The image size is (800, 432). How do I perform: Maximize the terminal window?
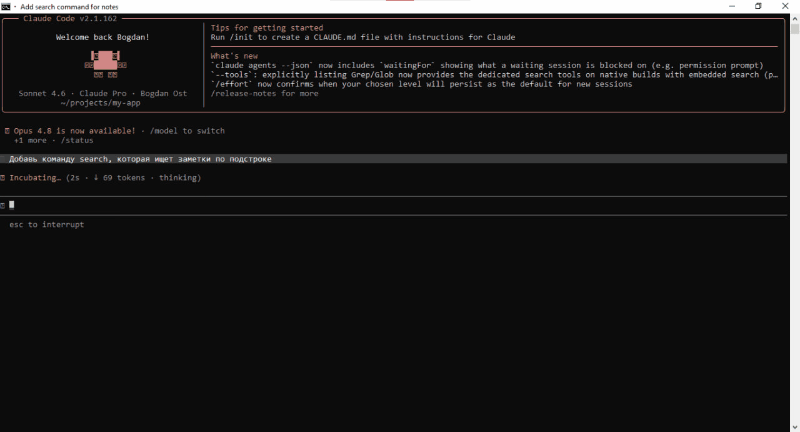click(758, 6)
